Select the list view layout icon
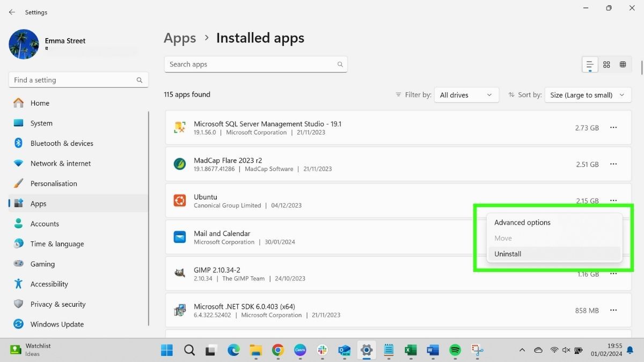This screenshot has width=644, height=362. pos(589,64)
